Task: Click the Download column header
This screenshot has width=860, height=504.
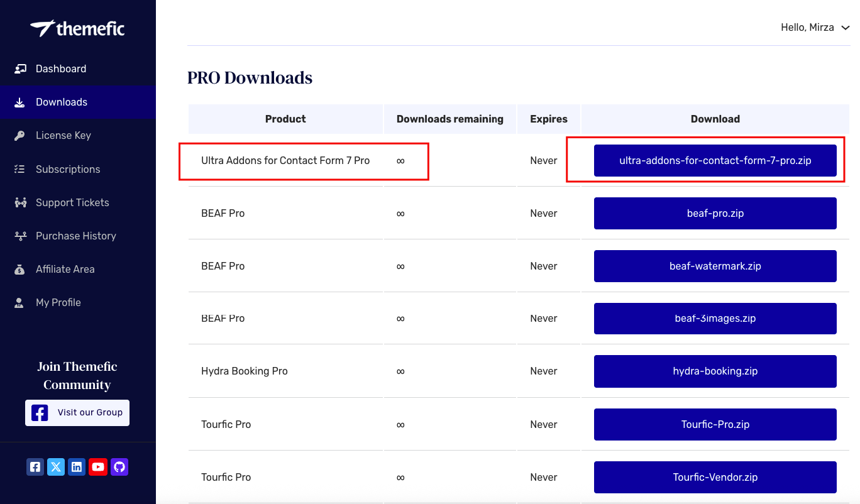Action: (x=715, y=119)
